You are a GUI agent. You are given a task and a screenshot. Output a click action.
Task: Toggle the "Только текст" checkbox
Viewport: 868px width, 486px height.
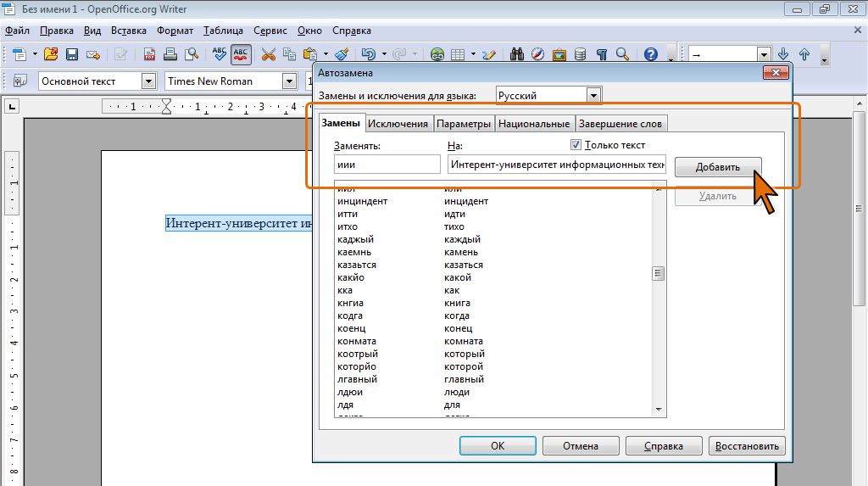pyautogui.click(x=576, y=145)
